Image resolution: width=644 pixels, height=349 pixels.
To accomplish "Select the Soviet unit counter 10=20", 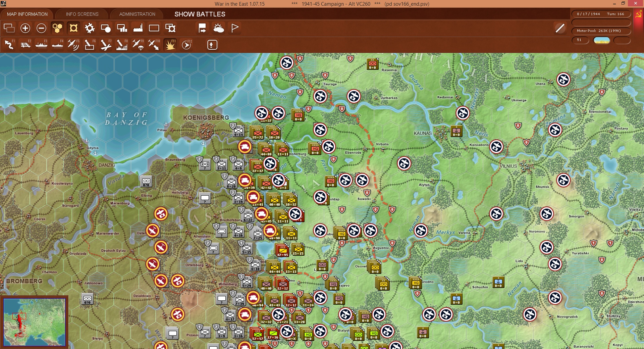I will (274, 133).
